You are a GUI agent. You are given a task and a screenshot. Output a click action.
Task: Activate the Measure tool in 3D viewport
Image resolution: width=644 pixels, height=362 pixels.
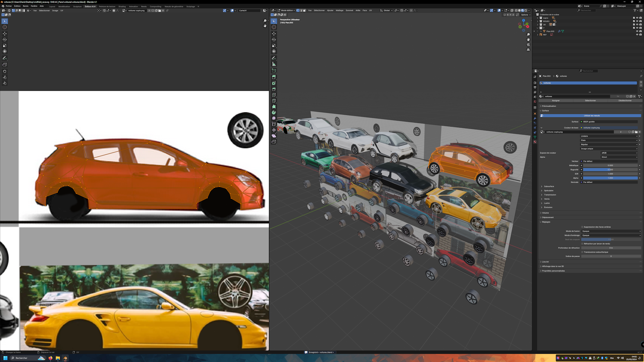pos(274,64)
